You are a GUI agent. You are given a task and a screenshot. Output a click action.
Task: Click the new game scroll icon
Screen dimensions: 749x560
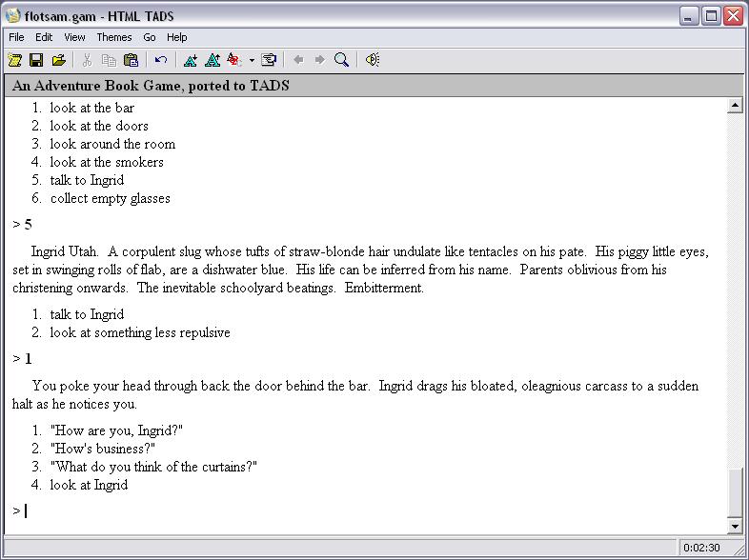(15, 60)
